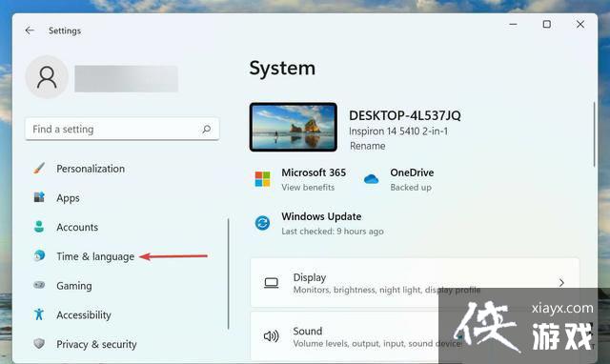
Task: Open the Sound settings card
Action: coord(415,336)
